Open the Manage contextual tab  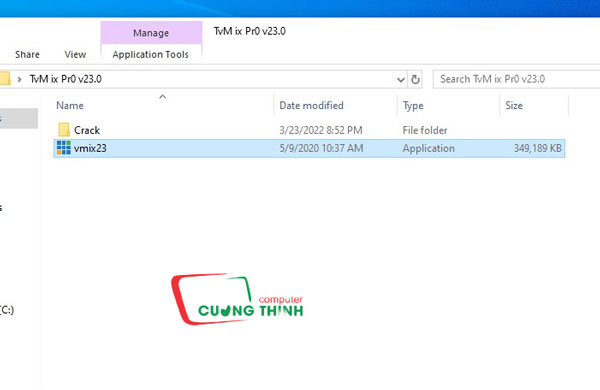point(151,33)
